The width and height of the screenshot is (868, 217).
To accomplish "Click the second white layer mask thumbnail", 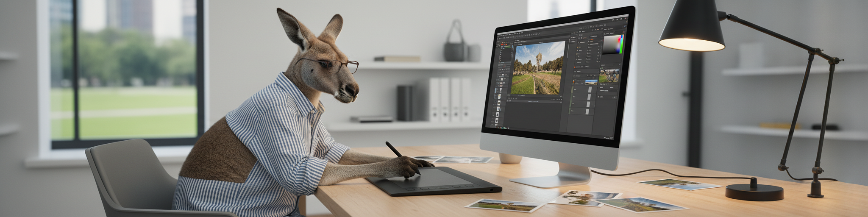I will coord(589,97).
